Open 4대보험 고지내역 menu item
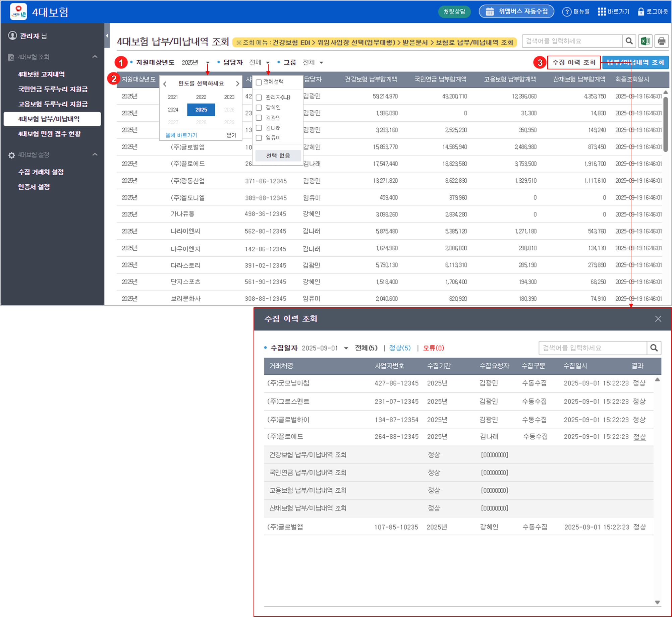This screenshot has height=617, width=672. 42,74
